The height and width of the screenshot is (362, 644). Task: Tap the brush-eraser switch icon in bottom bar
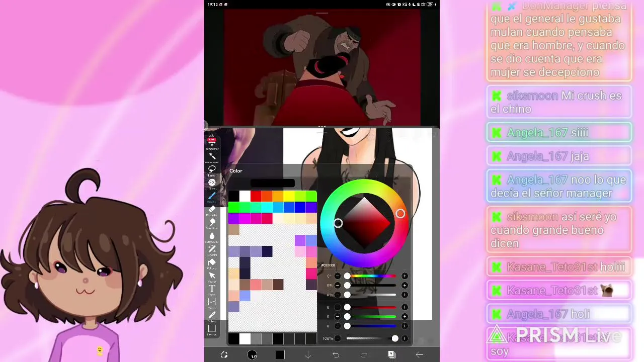224,355
